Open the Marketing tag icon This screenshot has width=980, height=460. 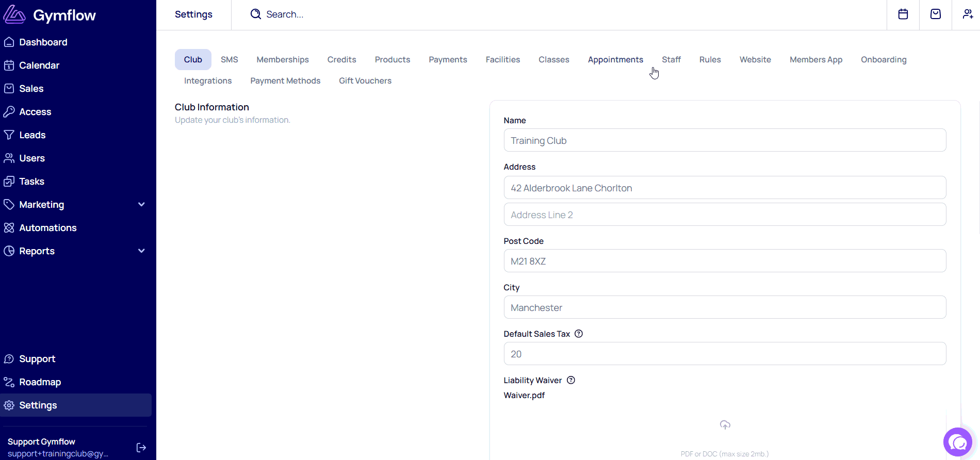(9, 205)
